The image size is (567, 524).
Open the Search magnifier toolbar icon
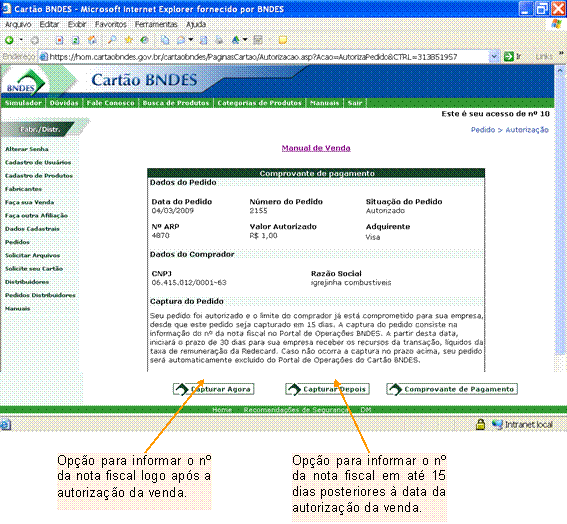pyautogui.click(x=112, y=40)
